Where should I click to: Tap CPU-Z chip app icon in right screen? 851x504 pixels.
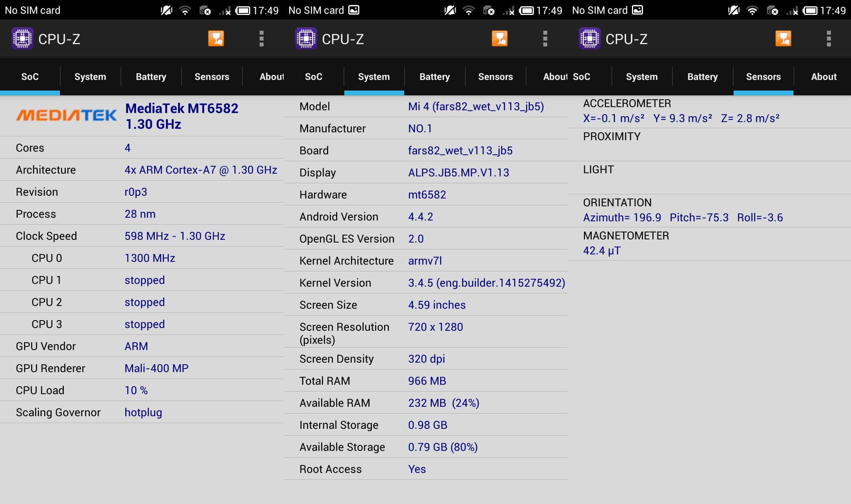(x=590, y=39)
